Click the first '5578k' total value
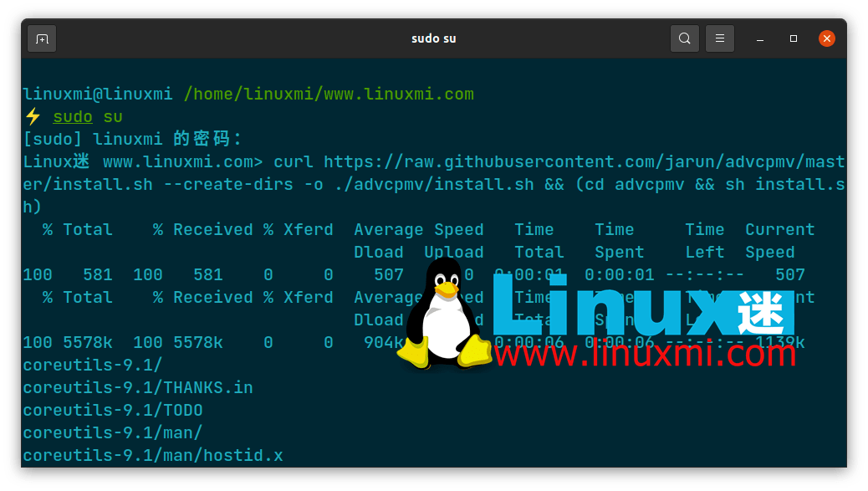Image resolution: width=868 pixels, height=491 pixels. click(x=88, y=343)
